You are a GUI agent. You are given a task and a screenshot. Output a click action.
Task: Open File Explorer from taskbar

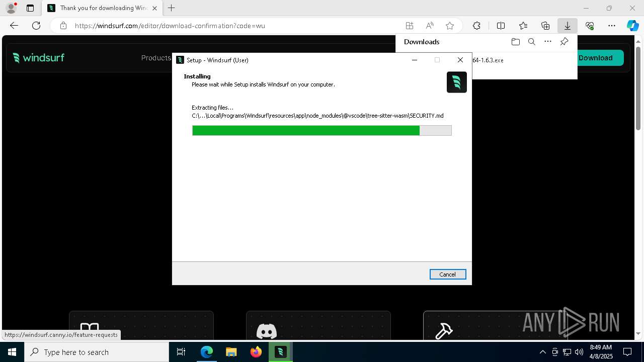tap(231, 352)
